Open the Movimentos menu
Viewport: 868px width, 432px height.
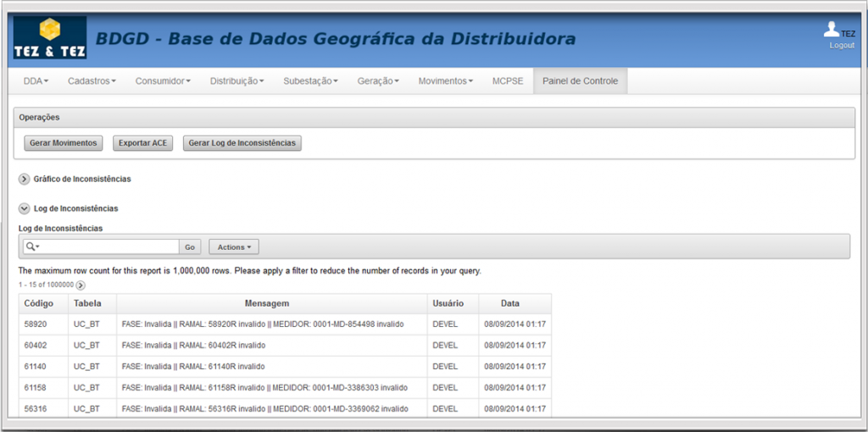tap(446, 80)
